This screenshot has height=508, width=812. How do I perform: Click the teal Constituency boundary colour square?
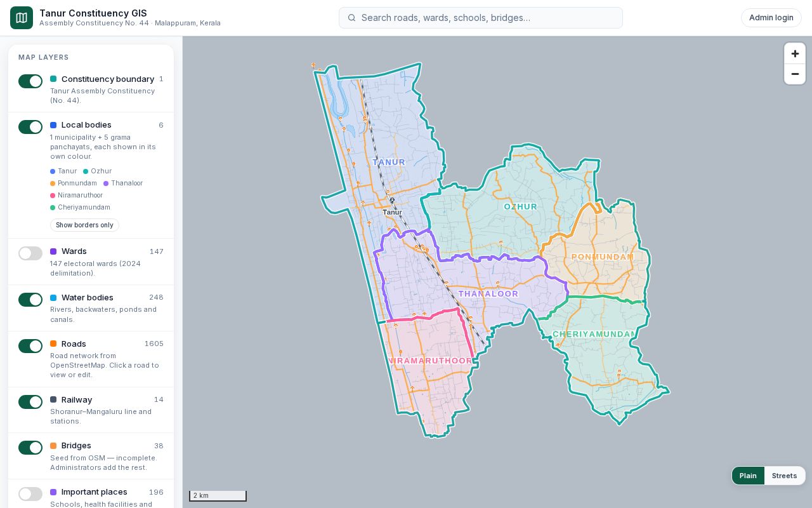pyautogui.click(x=53, y=79)
